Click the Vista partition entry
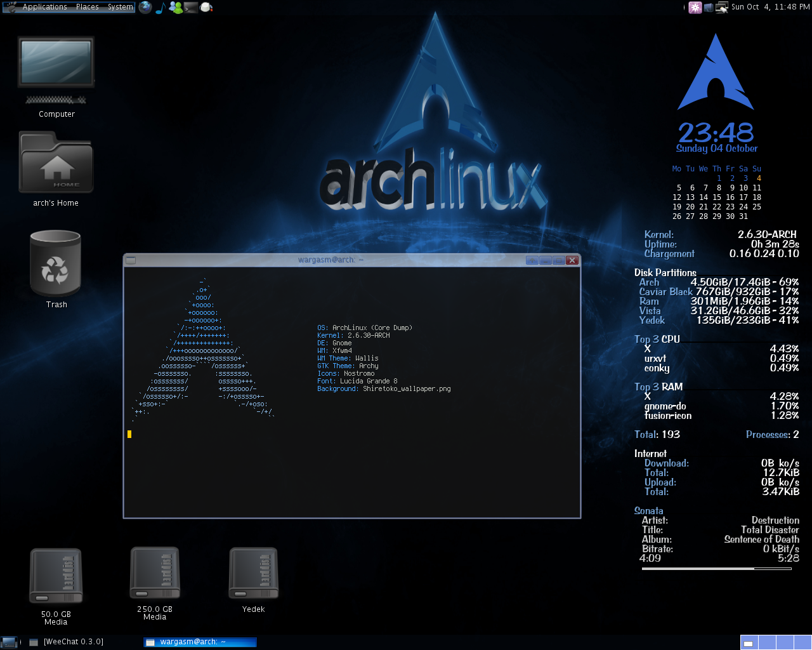This screenshot has width=812, height=650. [719, 311]
